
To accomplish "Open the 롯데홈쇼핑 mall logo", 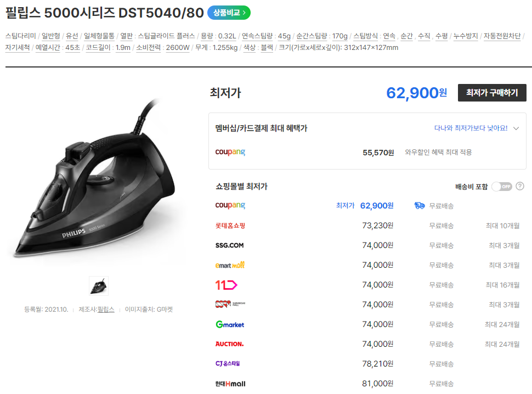I will [230, 226].
